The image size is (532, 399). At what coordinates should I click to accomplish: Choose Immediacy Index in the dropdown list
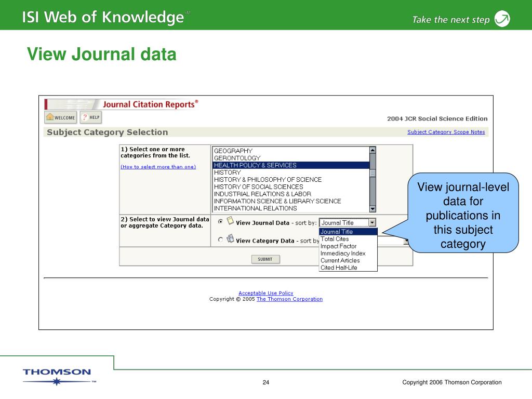point(348,254)
